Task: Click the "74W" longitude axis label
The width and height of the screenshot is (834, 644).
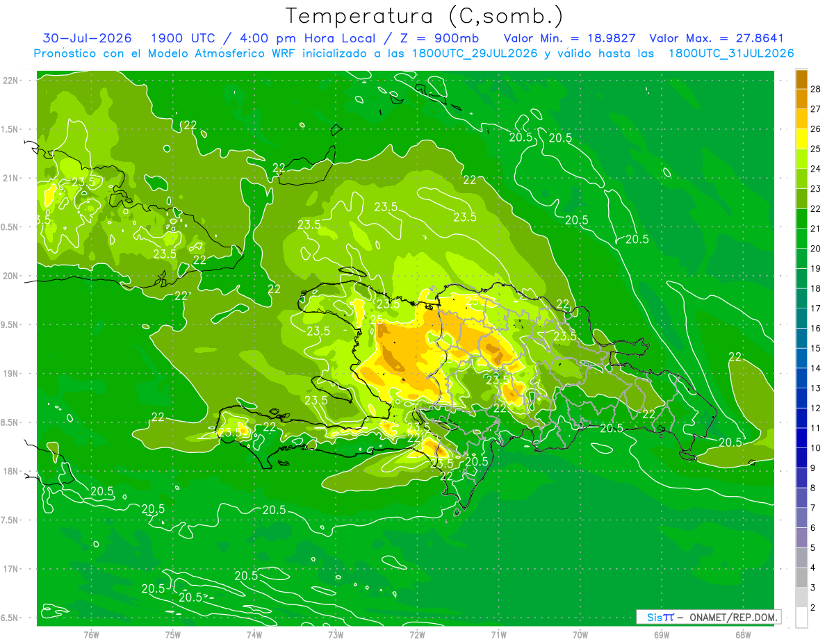Action: point(254,634)
